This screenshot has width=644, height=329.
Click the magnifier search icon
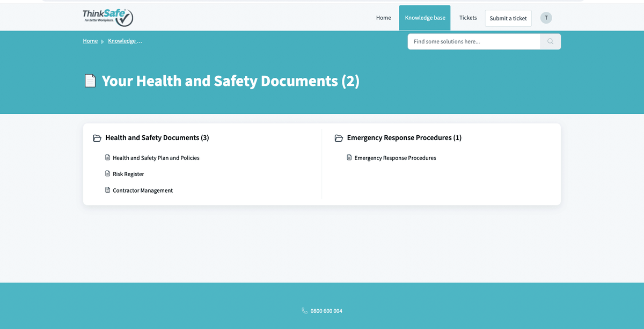click(x=550, y=41)
